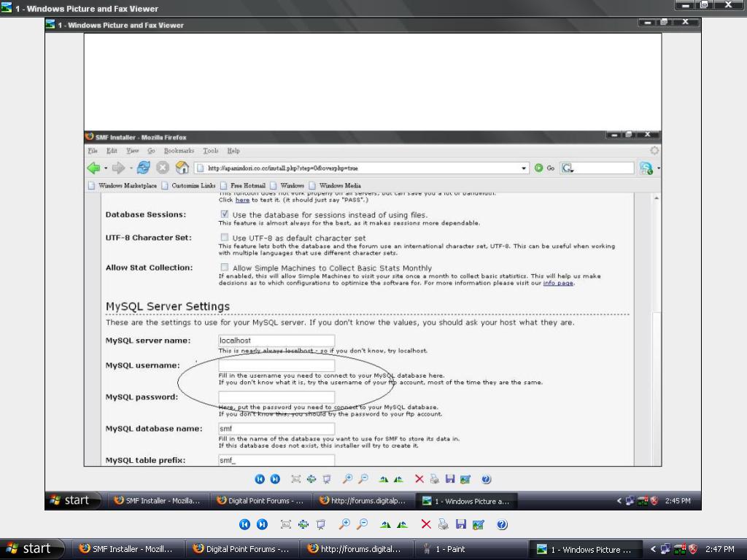Go to next image in outermost viewer toolbar
The width and height of the screenshot is (747, 560).
click(262, 524)
